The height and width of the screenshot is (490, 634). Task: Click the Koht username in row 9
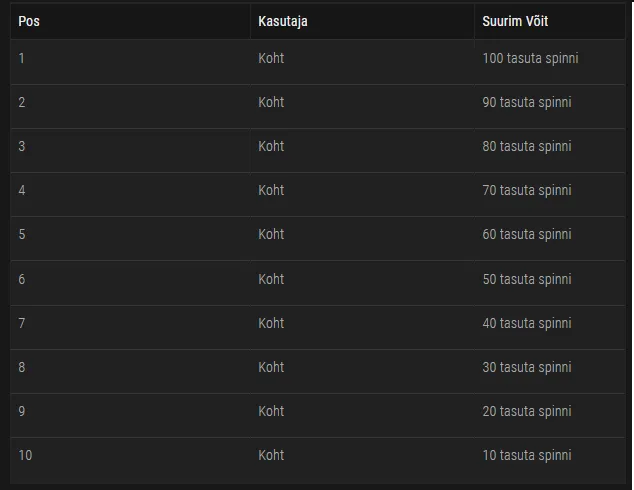271,411
